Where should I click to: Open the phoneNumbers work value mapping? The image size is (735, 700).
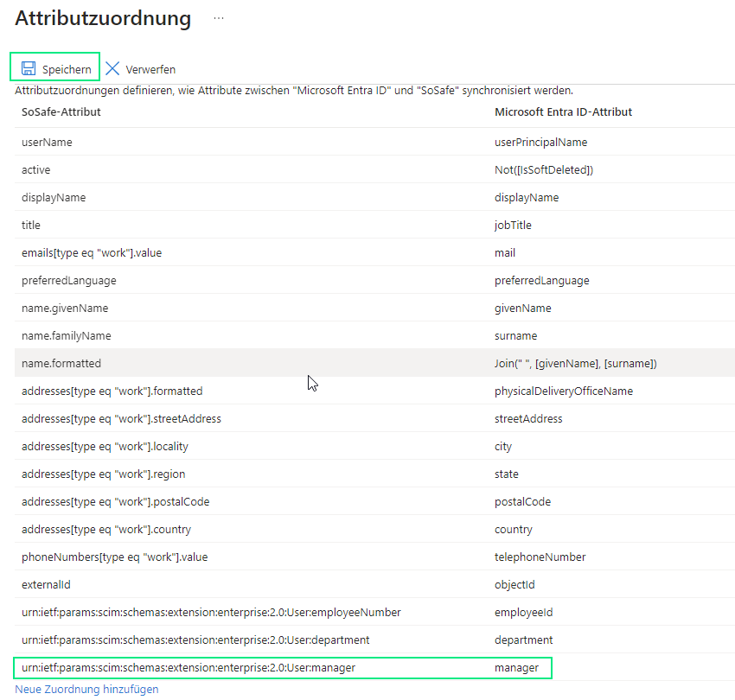(x=114, y=557)
